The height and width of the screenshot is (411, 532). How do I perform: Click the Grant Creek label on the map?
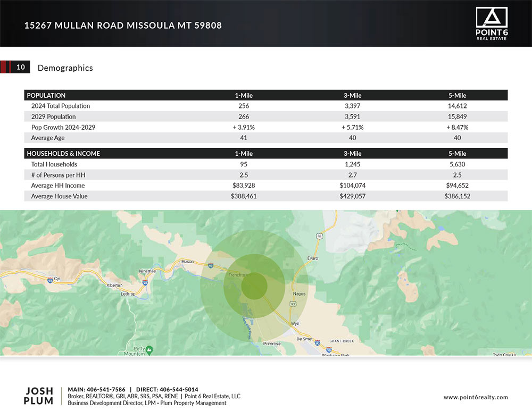coord(342,341)
